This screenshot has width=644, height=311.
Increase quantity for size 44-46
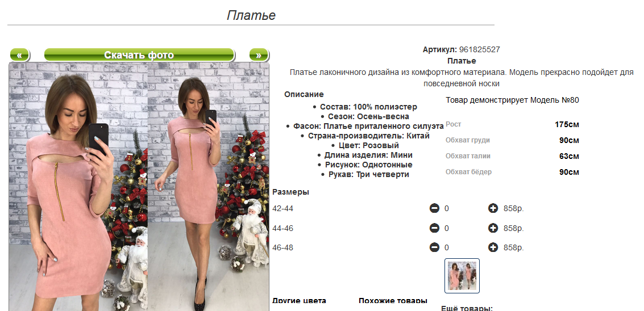[x=493, y=228]
